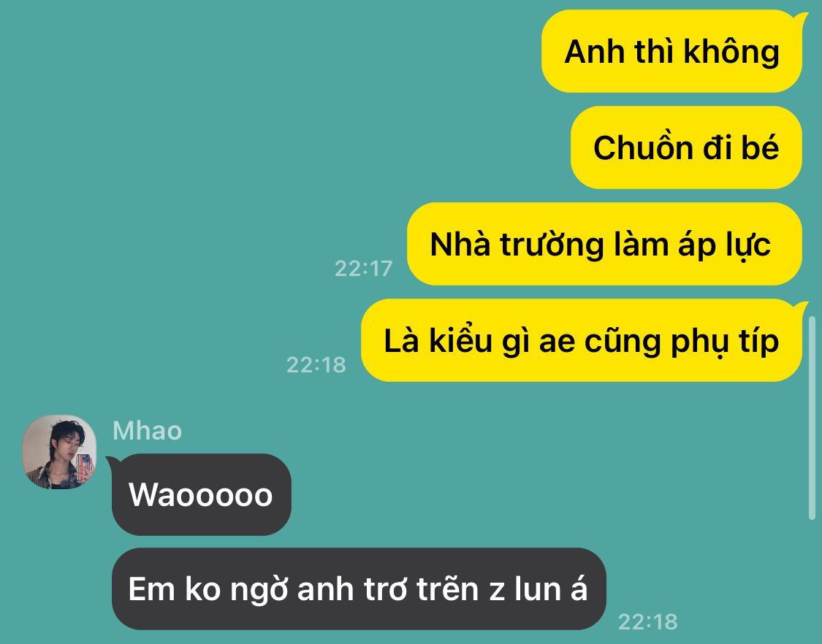Click the word 'Em' in gray bubble

(151, 589)
